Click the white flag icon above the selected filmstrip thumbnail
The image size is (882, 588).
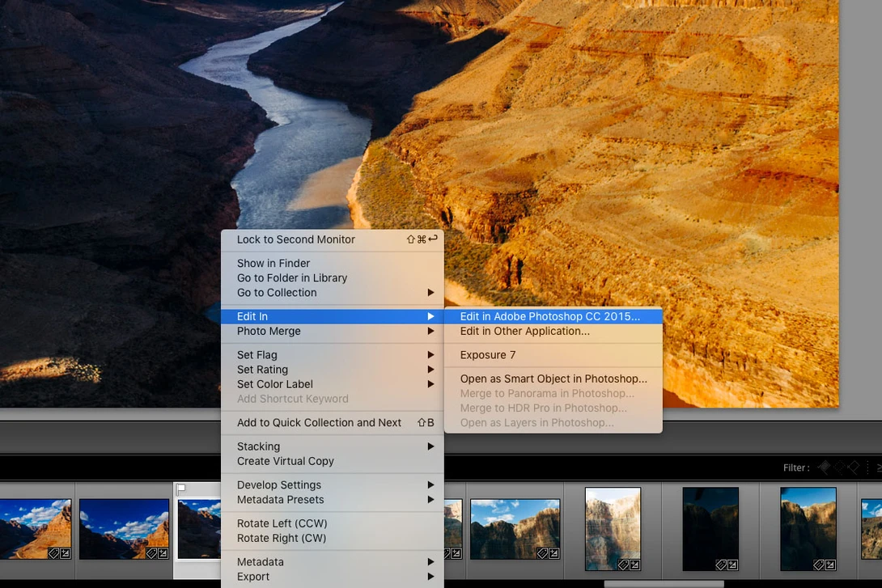[181, 489]
